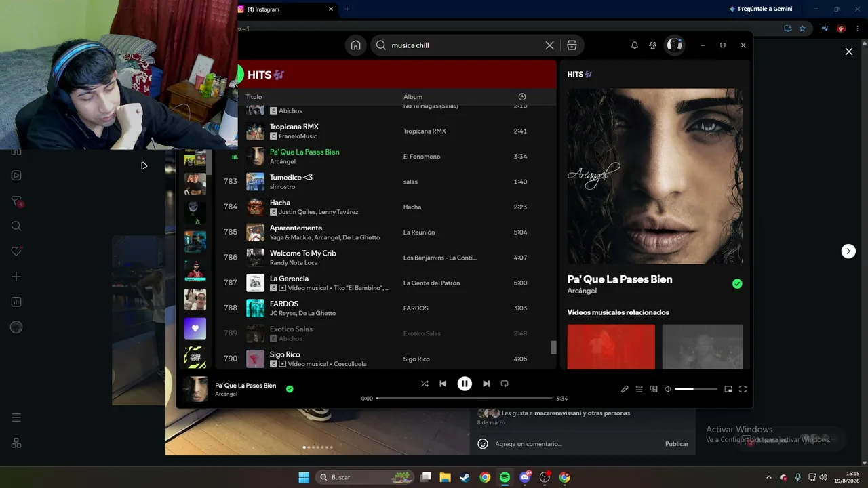Close the Instagram post viewer
The height and width of the screenshot is (488, 868).
pos(848,52)
